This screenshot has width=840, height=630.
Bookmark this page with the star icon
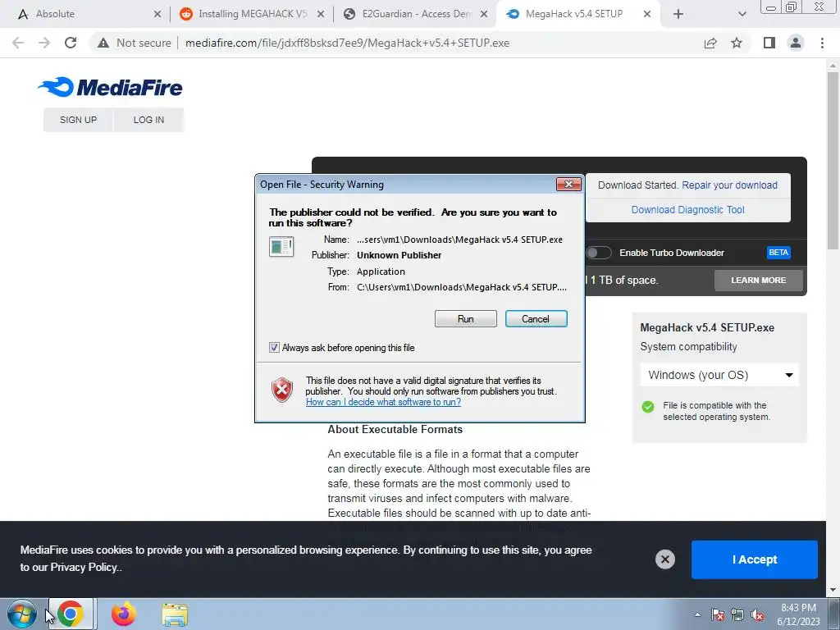coord(737,43)
